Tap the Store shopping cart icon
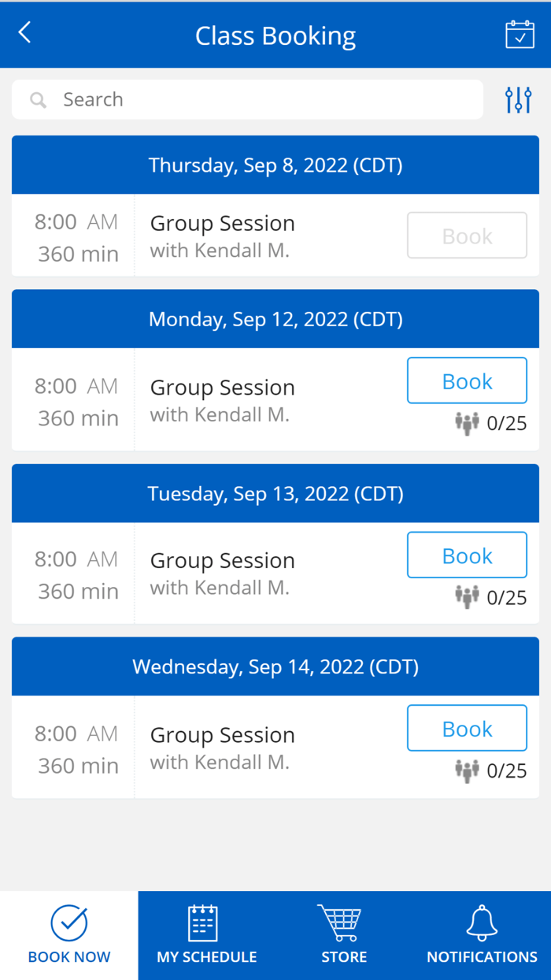551x980 pixels. [344, 924]
